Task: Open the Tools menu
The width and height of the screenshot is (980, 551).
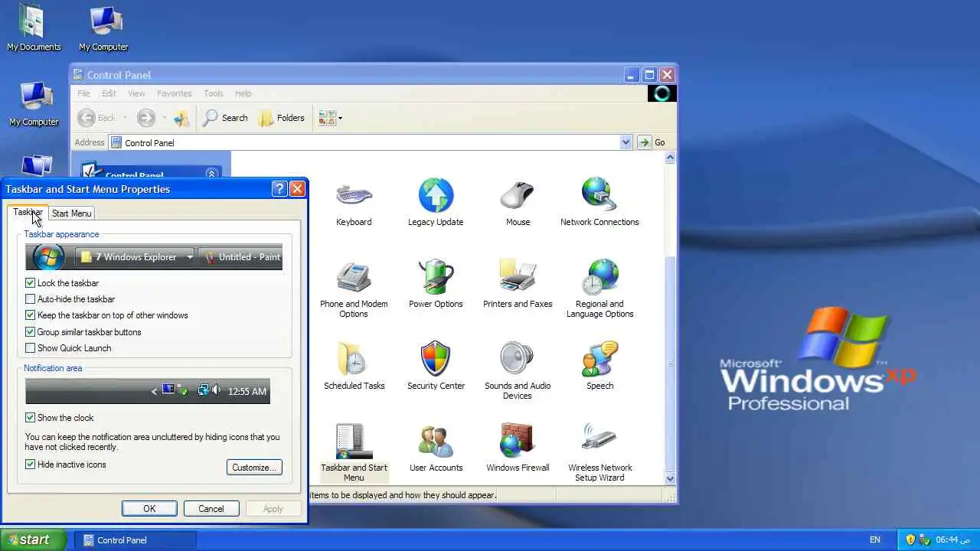Action: click(x=214, y=93)
